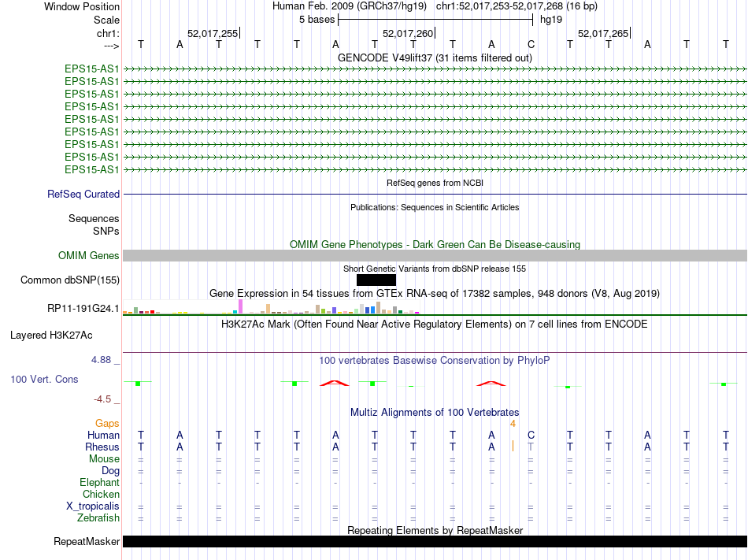The image size is (748, 560).
Task: Click position label 52,017,255 on ruler
Action: 213,33
